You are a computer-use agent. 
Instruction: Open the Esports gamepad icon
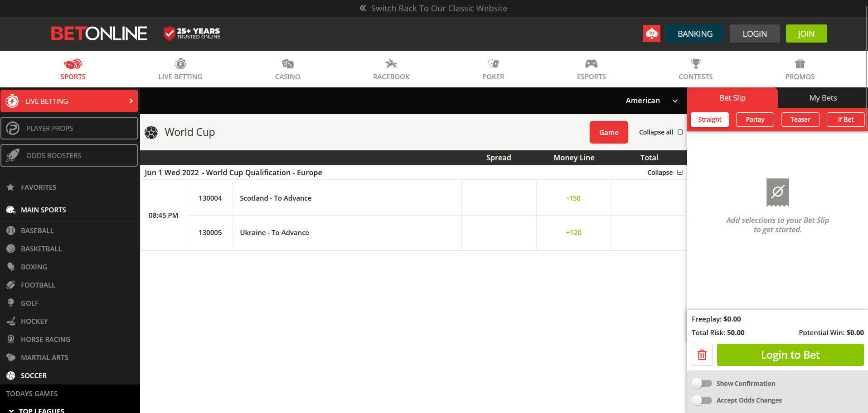[592, 64]
